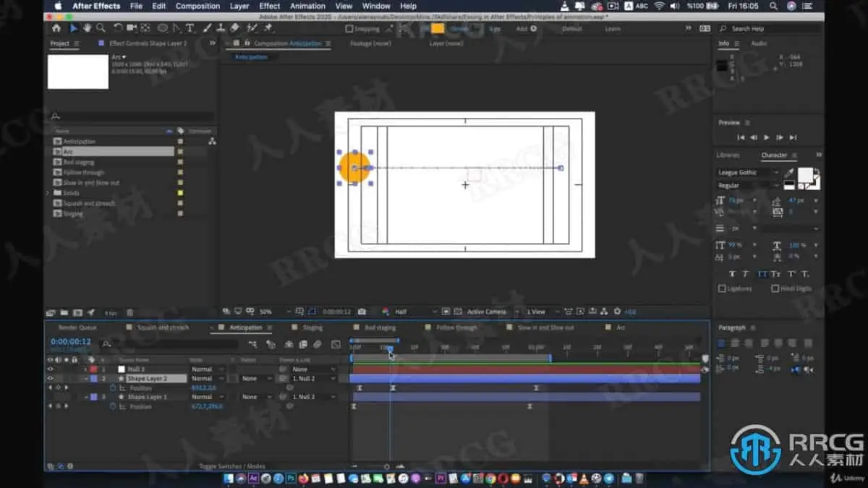Open the Active Camera dropdown
This screenshot has width=868, height=488.
(x=491, y=312)
